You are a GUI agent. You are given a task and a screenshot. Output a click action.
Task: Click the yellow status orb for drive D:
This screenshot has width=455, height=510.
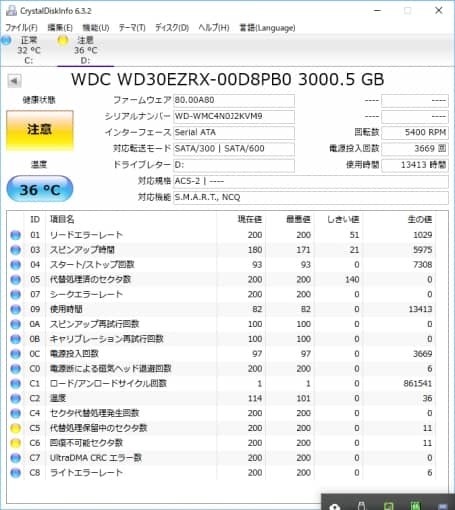pos(63,40)
